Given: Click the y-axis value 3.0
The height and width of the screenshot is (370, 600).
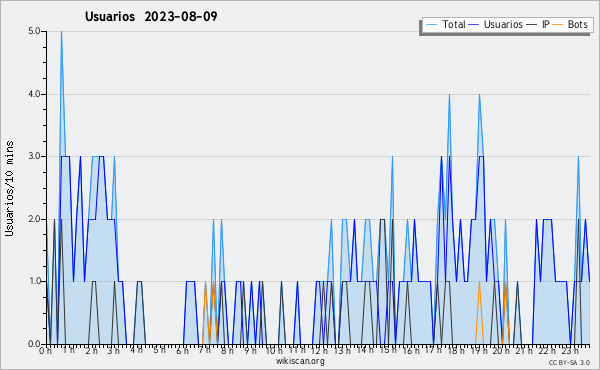Looking at the screenshot, I should [x=34, y=156].
